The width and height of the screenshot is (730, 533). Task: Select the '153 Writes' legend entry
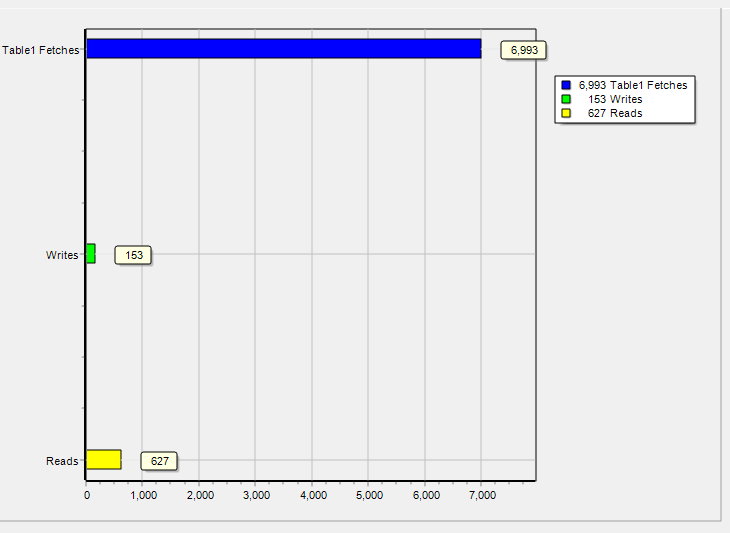pos(602,99)
